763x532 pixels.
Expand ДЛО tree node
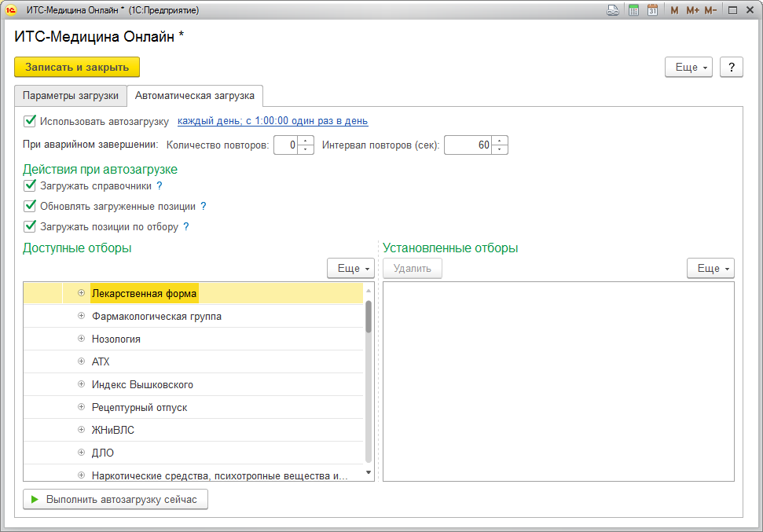point(81,452)
